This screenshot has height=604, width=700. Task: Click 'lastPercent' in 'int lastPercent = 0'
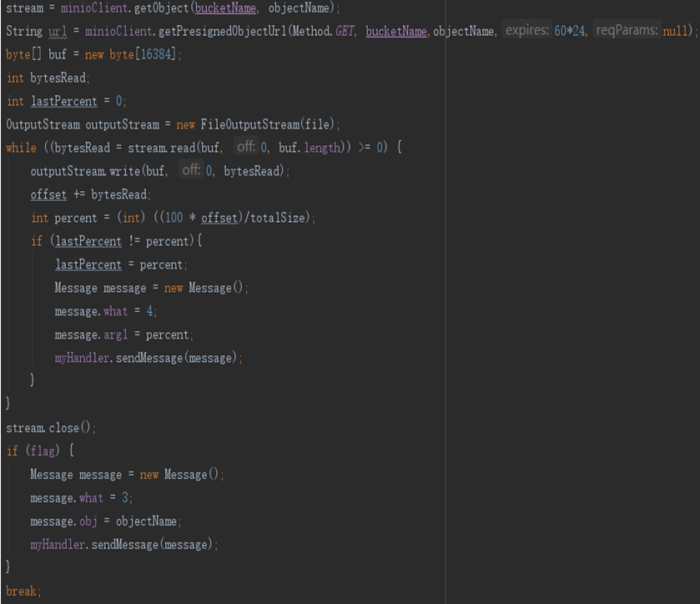tap(64, 101)
